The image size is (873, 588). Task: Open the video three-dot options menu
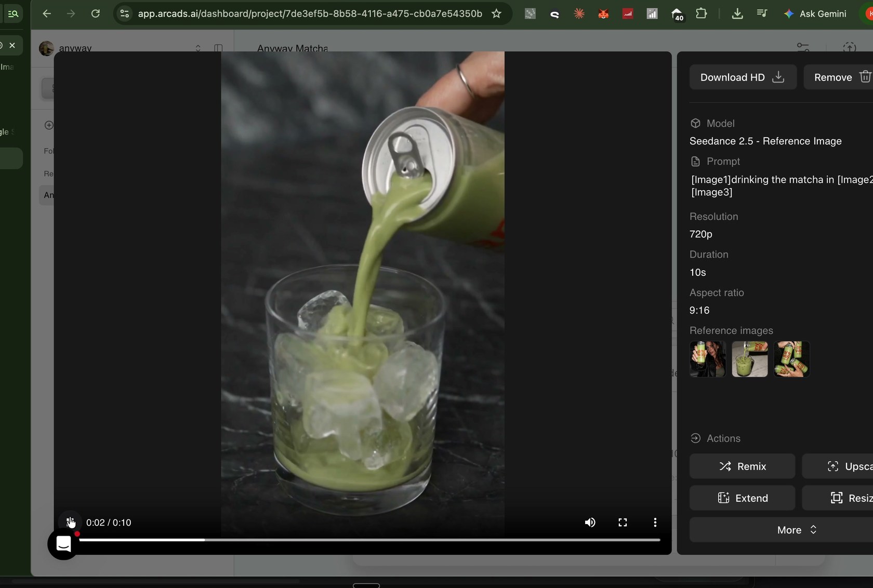click(655, 522)
